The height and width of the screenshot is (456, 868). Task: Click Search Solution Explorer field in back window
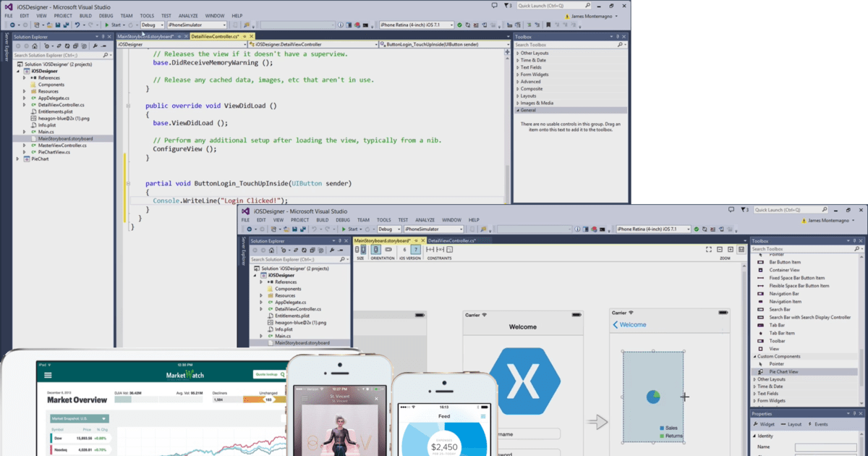(x=64, y=55)
